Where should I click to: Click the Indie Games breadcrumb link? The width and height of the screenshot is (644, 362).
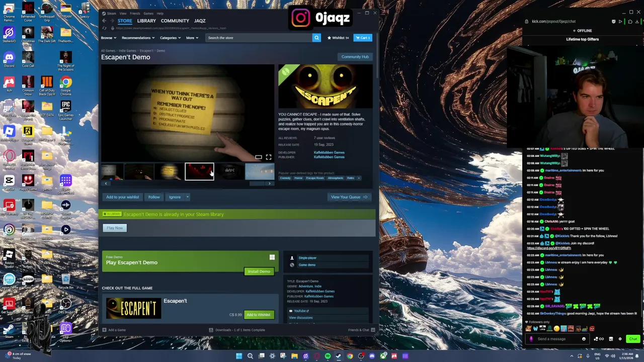[127, 51]
